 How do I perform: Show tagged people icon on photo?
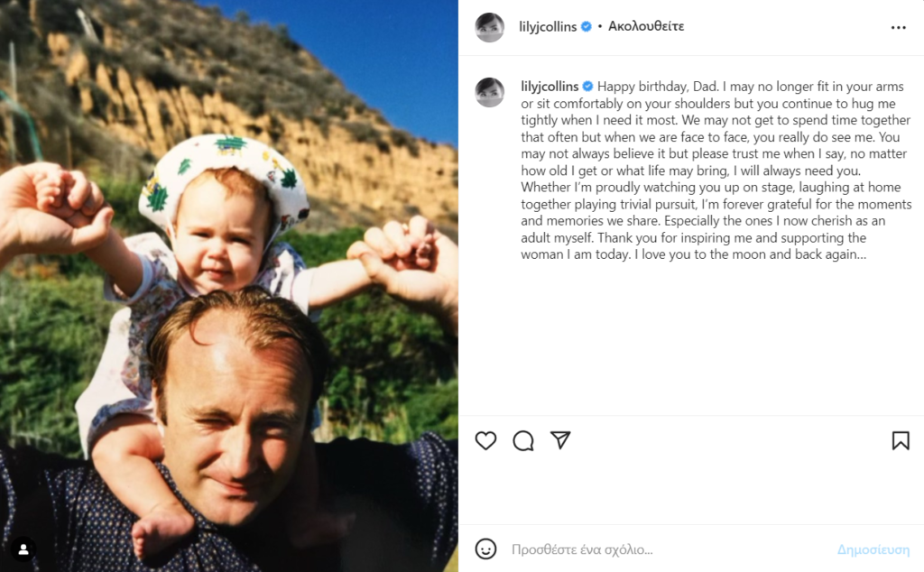coord(23,549)
